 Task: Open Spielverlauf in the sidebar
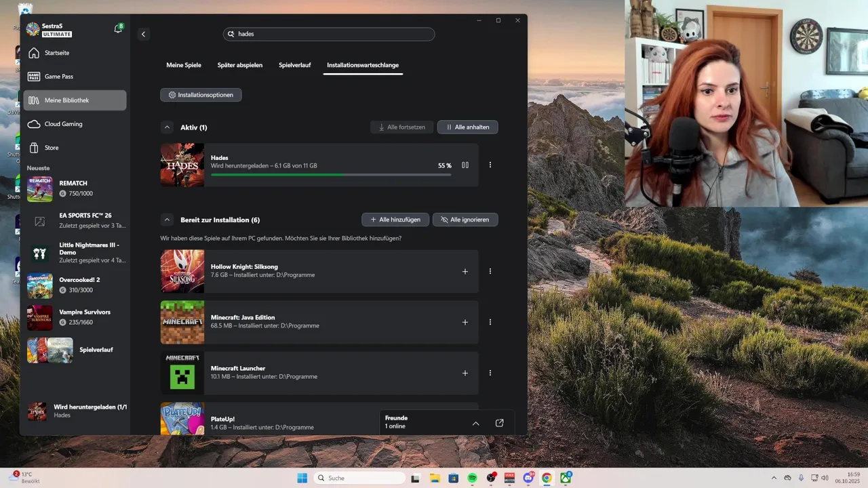pyautogui.click(x=76, y=350)
